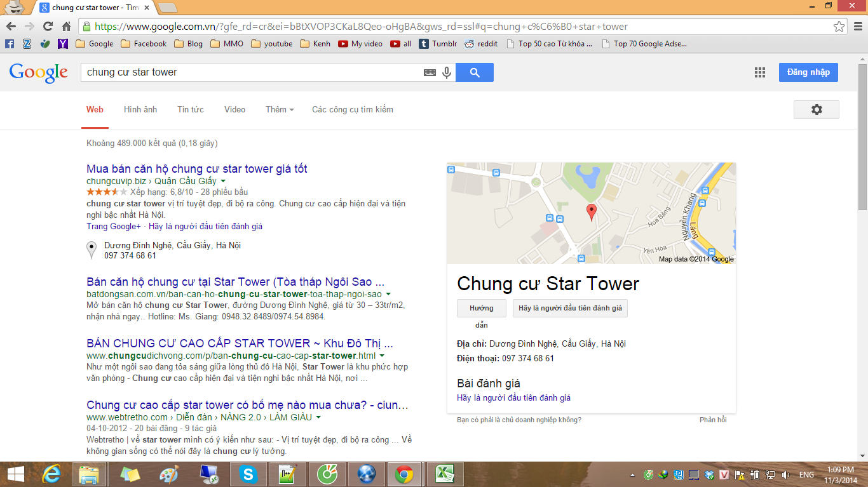The image size is (868, 487).
Task: Click the Đăng nhập button
Action: (808, 72)
